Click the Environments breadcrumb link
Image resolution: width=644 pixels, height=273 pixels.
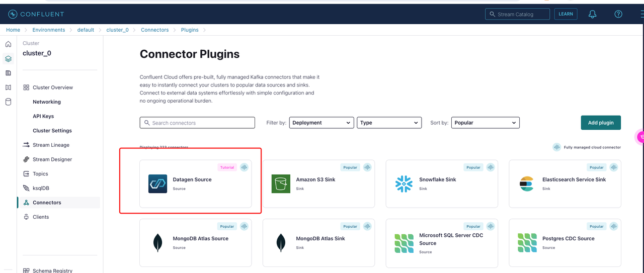tap(49, 30)
